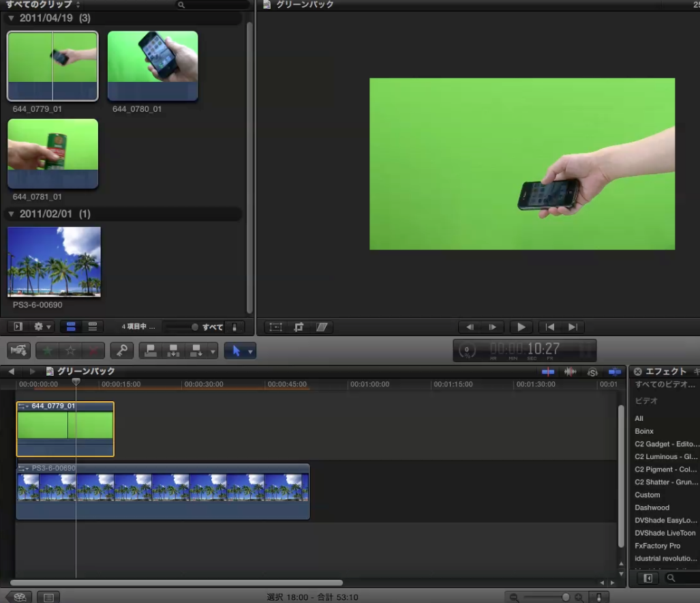The height and width of the screenshot is (603, 700).
Task: Open the tool selection dropdown arrow
Action: pyautogui.click(x=250, y=351)
